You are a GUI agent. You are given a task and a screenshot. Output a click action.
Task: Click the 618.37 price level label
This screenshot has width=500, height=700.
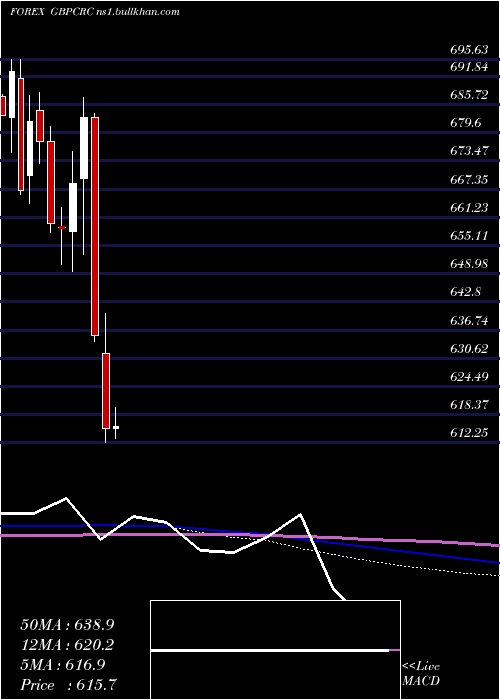(468, 404)
